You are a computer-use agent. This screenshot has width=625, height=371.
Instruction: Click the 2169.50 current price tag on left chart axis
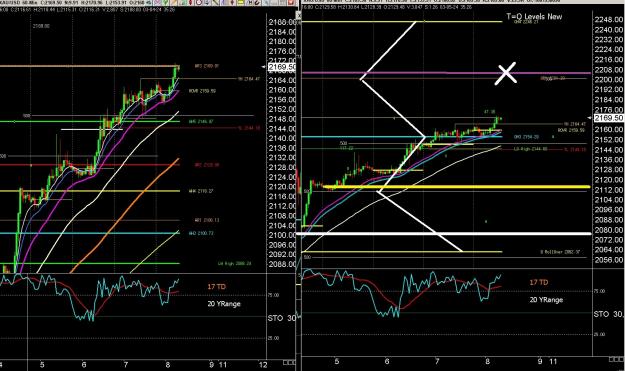pyautogui.click(x=282, y=67)
